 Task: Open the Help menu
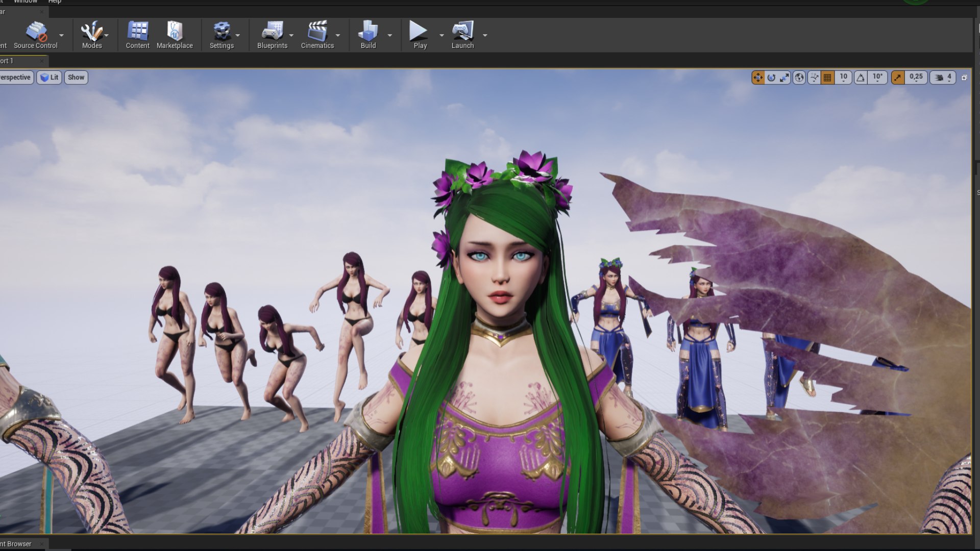[x=55, y=2]
